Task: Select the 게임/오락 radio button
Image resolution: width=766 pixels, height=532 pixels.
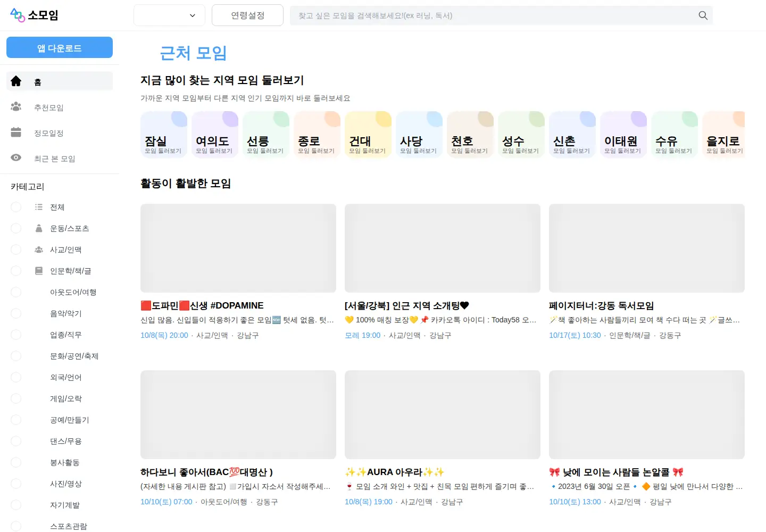Action: [16, 398]
